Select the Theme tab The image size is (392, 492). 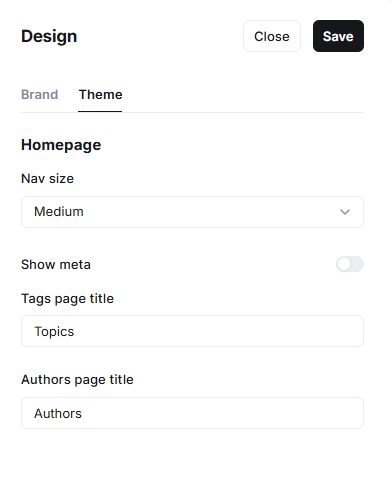[100, 95]
